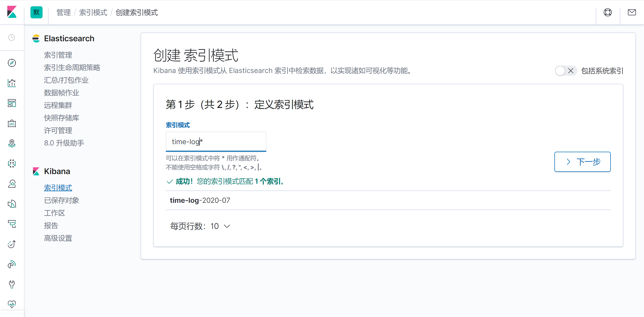The height and width of the screenshot is (317, 644).
Task: Open Dashboard icon in sidebar
Action: [12, 103]
